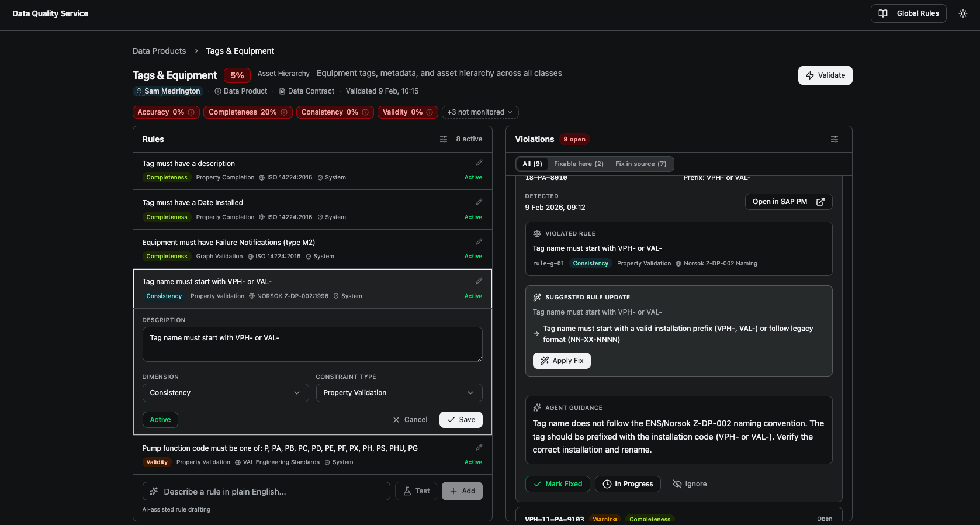Click the Apply Fix button
Screen dimensions: 980x525
pyautogui.click(x=562, y=361)
